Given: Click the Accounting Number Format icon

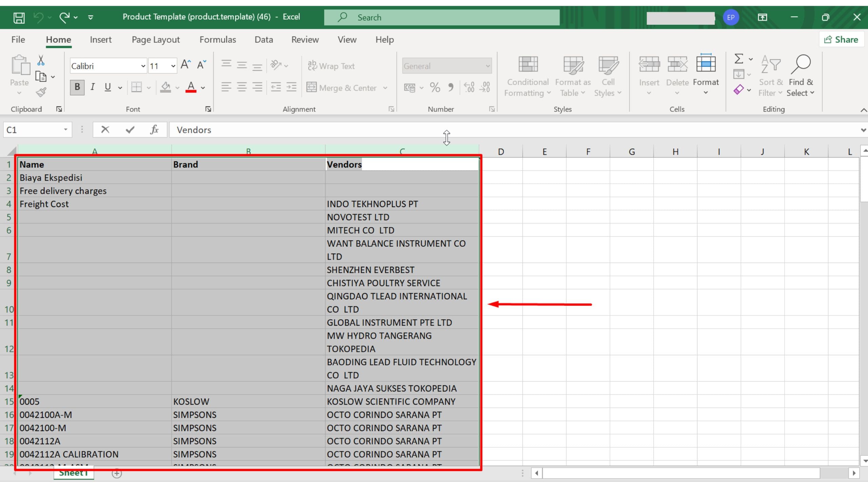Looking at the screenshot, I should point(410,88).
